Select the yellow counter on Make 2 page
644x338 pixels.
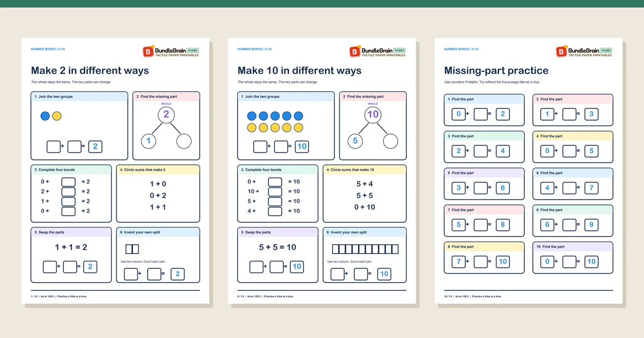(57, 116)
